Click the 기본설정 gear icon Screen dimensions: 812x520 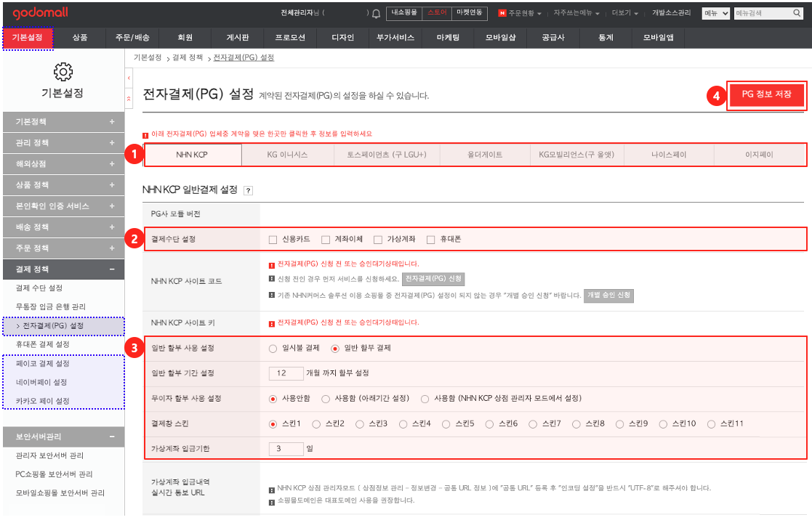pos(63,72)
